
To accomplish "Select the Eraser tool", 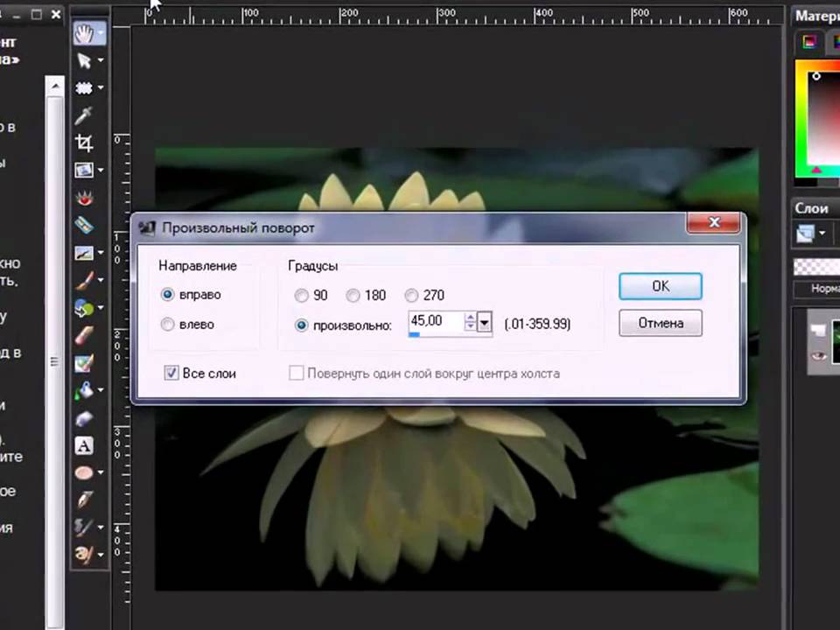I will tap(84, 335).
